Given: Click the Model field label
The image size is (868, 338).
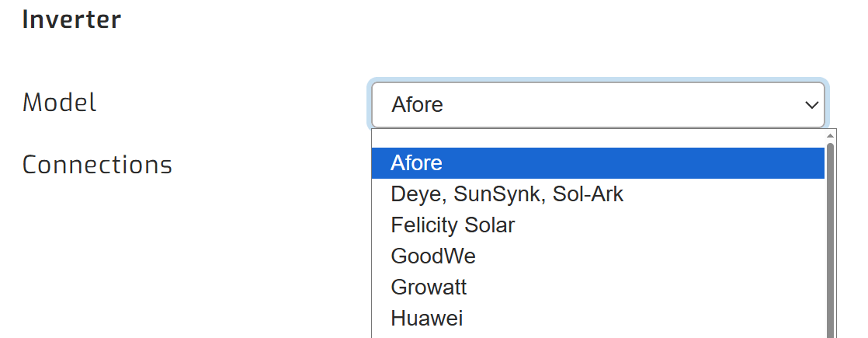Looking at the screenshot, I should click(x=60, y=102).
